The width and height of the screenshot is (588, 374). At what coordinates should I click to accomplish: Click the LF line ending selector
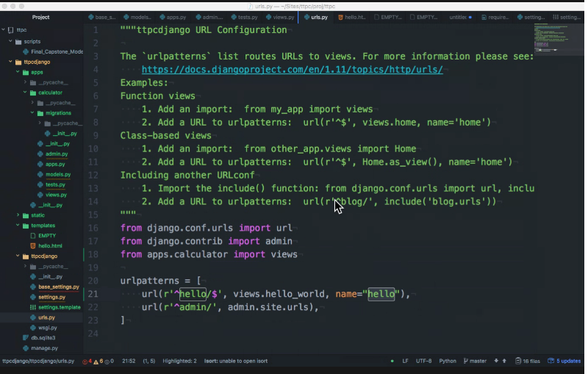[405, 362]
